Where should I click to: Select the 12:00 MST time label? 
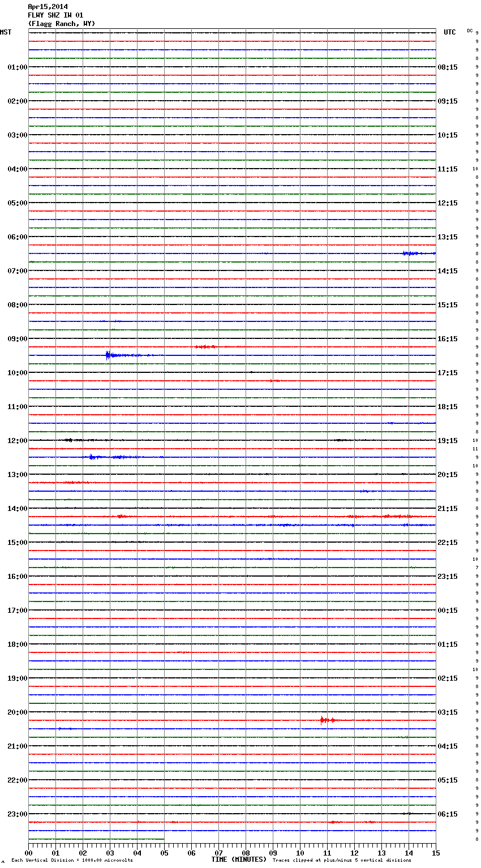click(18, 441)
